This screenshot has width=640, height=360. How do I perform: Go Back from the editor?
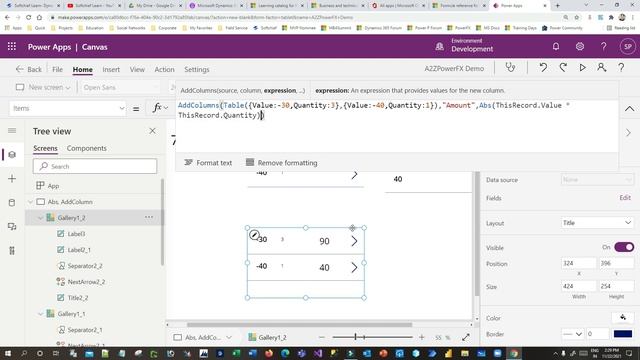pos(29,69)
